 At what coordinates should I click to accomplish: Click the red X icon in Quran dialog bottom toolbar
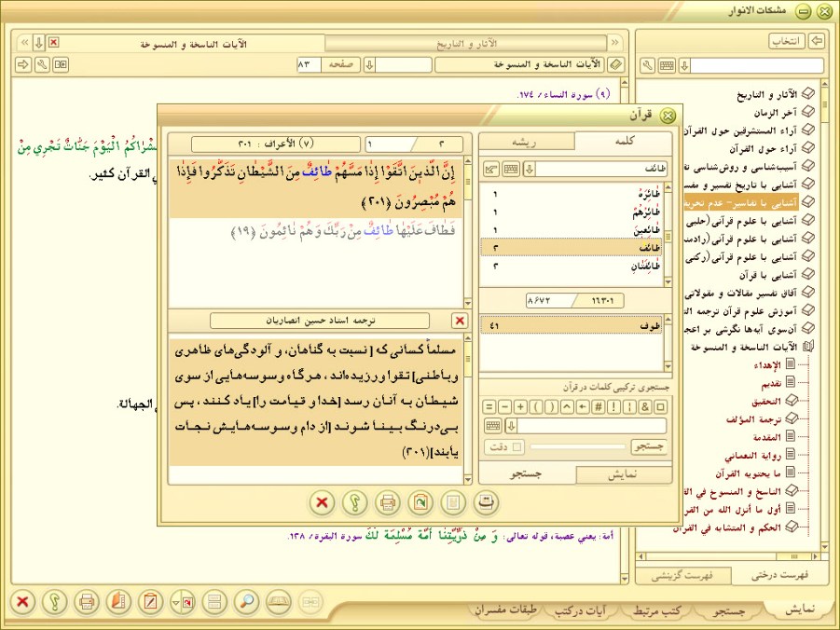[x=322, y=502]
